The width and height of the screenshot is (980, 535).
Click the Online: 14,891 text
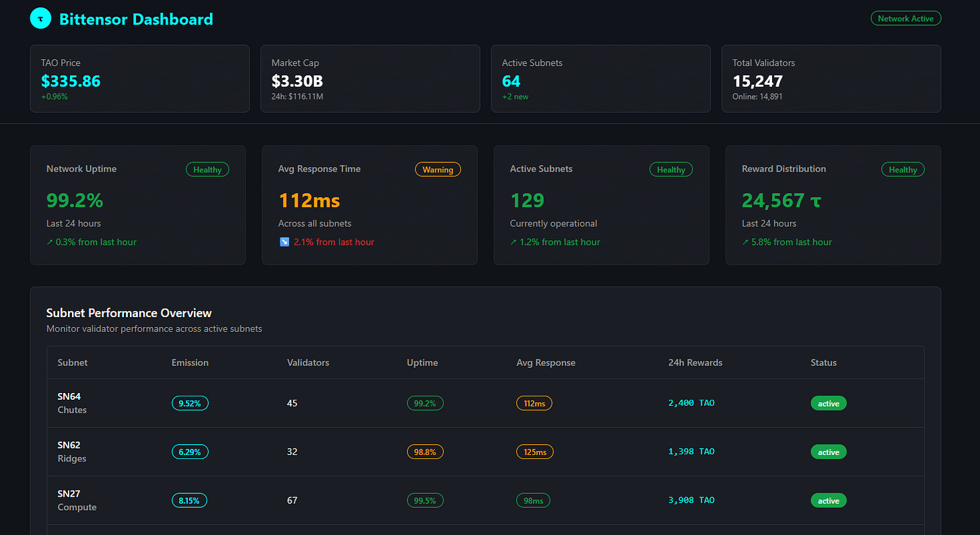coord(758,97)
